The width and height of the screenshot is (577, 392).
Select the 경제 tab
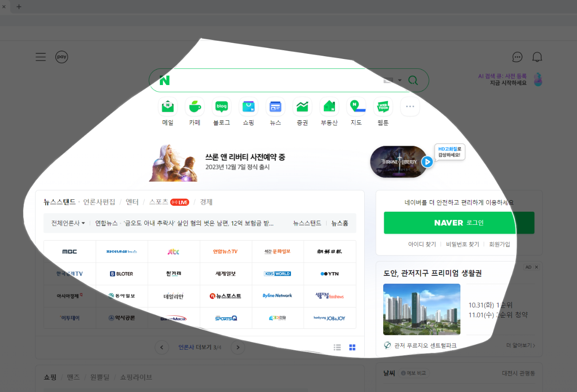pyautogui.click(x=206, y=202)
